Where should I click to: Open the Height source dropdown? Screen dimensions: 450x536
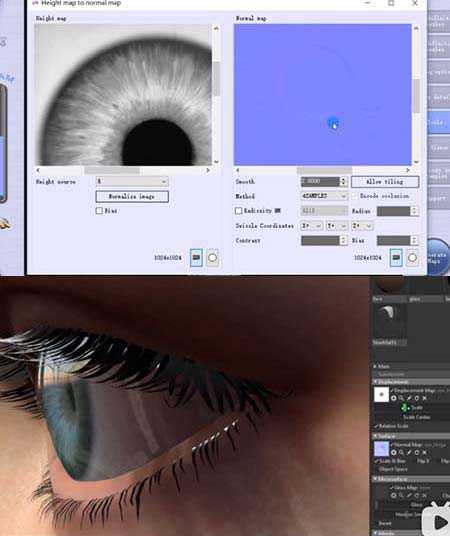click(x=132, y=181)
